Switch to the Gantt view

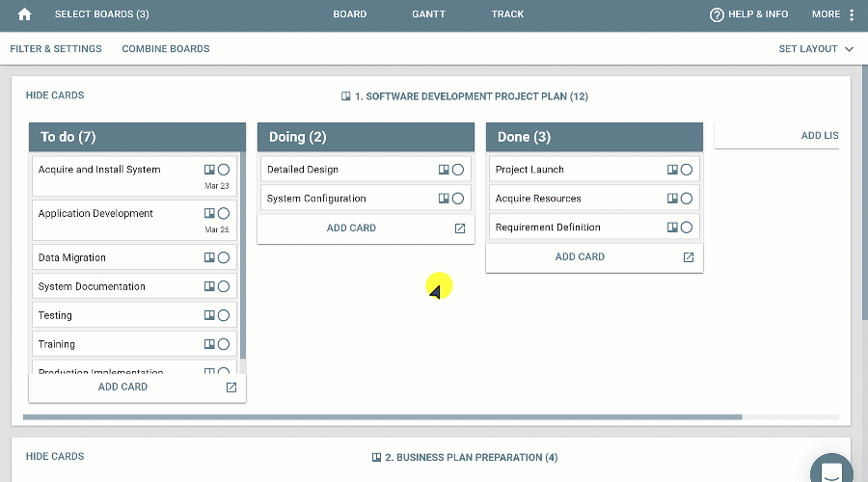tap(429, 14)
